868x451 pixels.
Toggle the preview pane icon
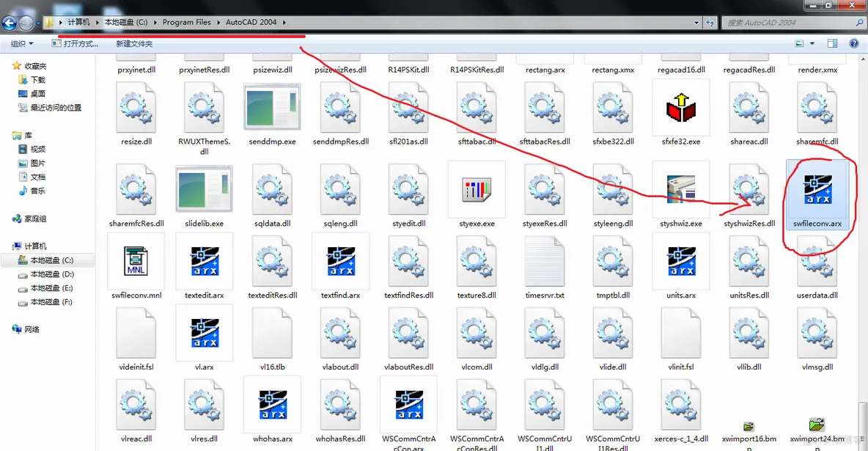point(832,43)
